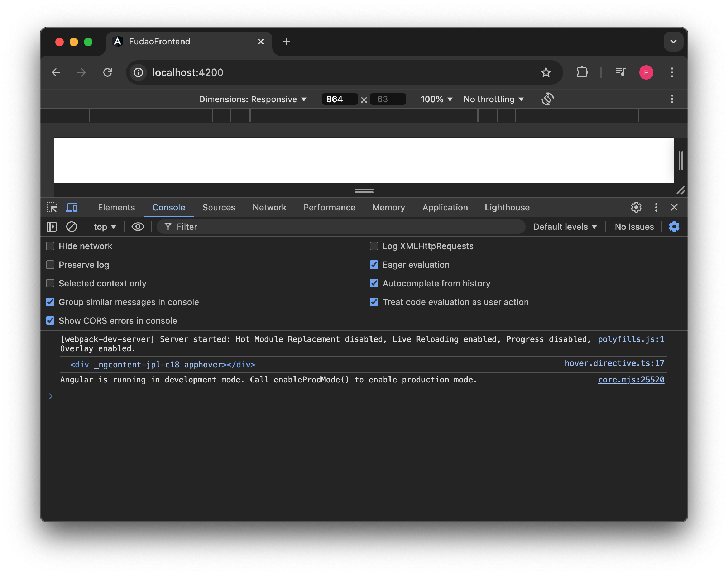Screen dimensions: 728x575
Task: Open the Default levels dropdown
Action: click(x=565, y=227)
